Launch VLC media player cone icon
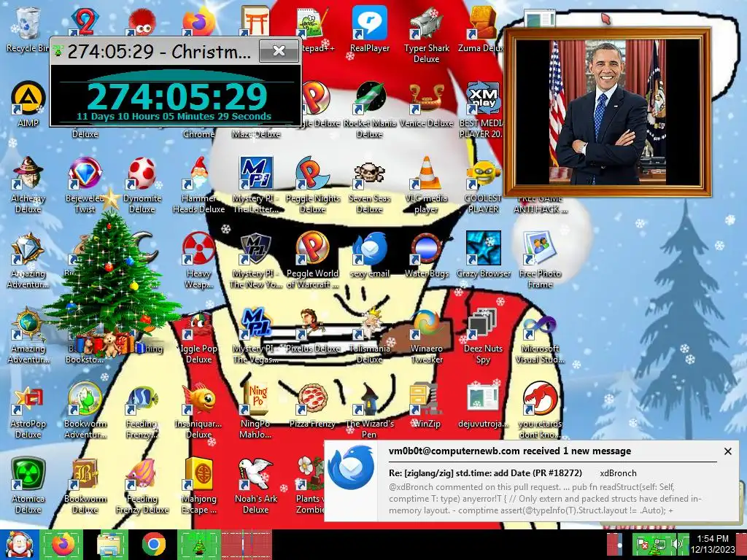This screenshot has width=747, height=560. point(426,184)
